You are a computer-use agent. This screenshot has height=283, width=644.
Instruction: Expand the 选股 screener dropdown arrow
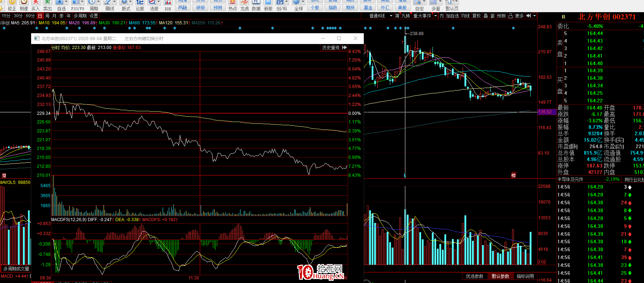[158, 2]
